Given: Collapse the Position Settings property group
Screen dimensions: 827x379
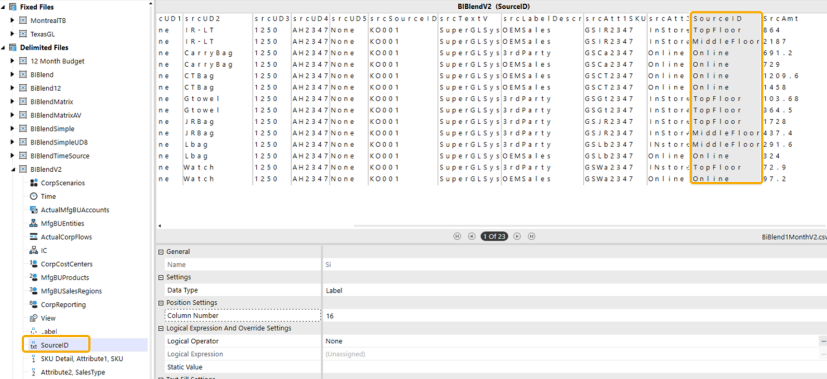Looking at the screenshot, I should (160, 303).
